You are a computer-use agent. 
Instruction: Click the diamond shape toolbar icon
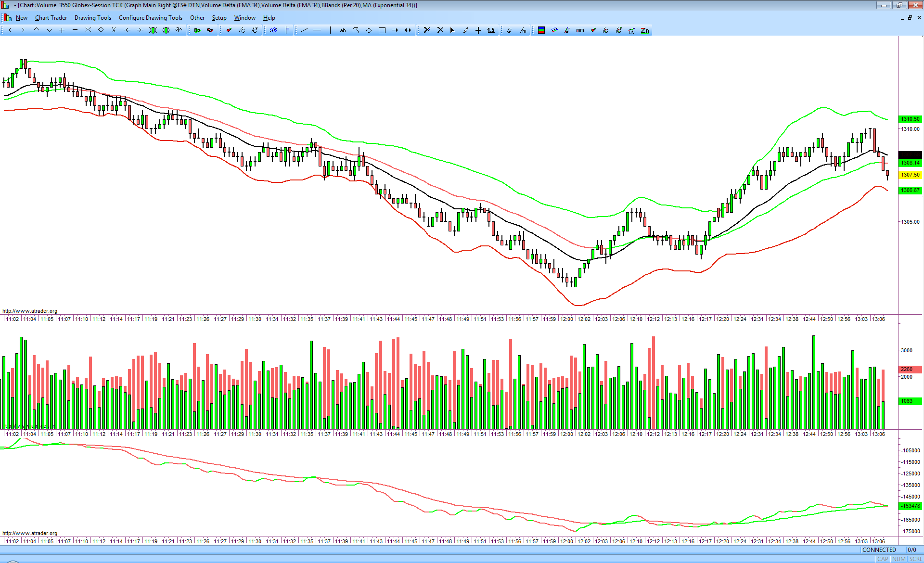pyautogui.click(x=101, y=30)
